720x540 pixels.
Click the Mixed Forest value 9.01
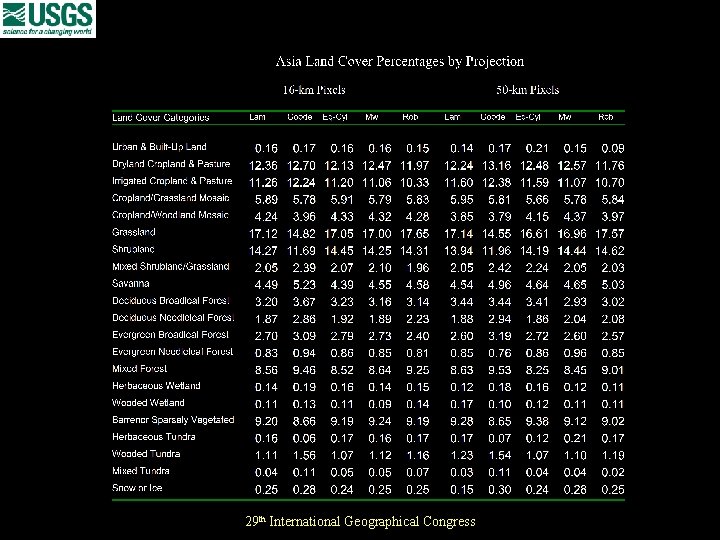pyautogui.click(x=613, y=370)
